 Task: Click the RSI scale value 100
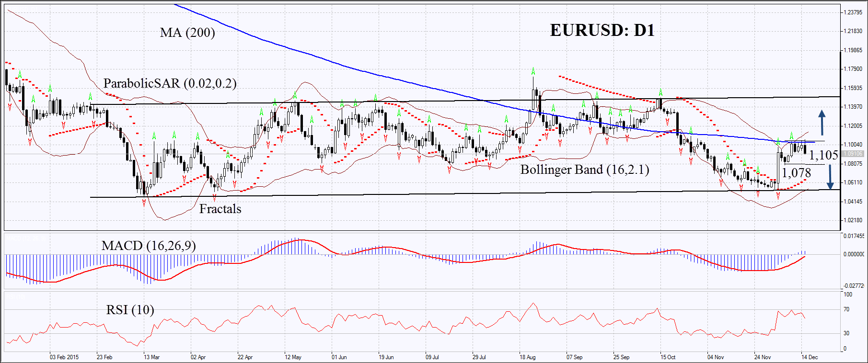pyautogui.click(x=848, y=295)
